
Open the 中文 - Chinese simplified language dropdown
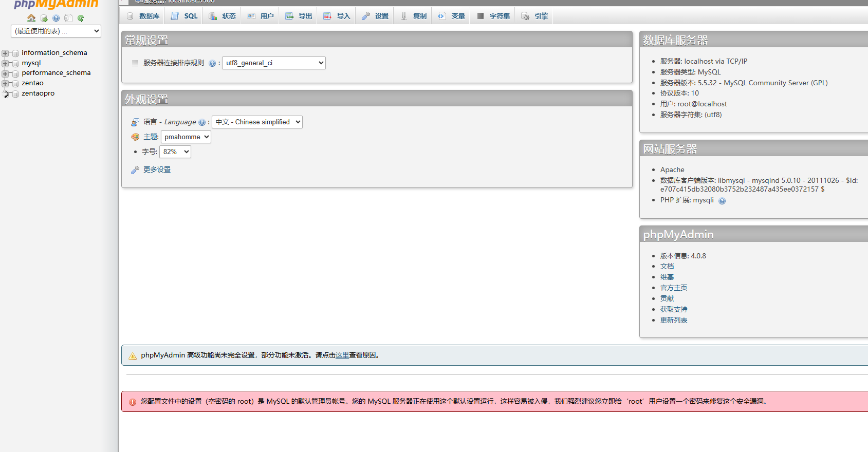tap(257, 122)
